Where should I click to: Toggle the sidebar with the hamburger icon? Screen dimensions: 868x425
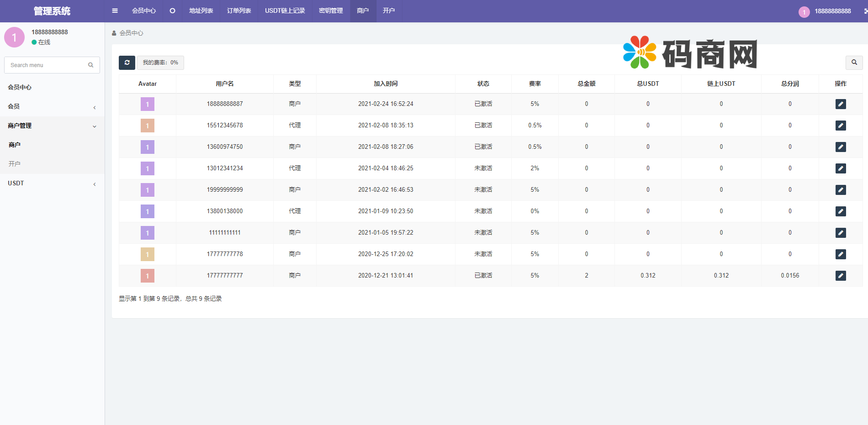pyautogui.click(x=115, y=11)
